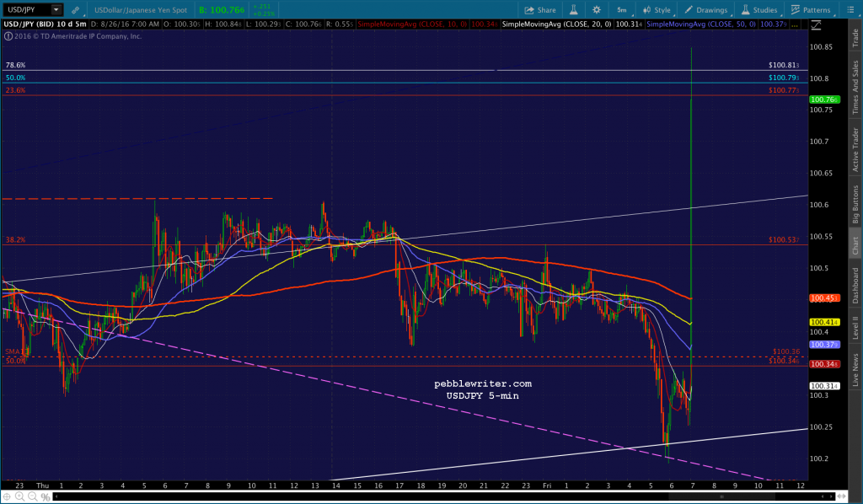
Task: Switch to Big Buttons side tab
Action: click(855, 204)
